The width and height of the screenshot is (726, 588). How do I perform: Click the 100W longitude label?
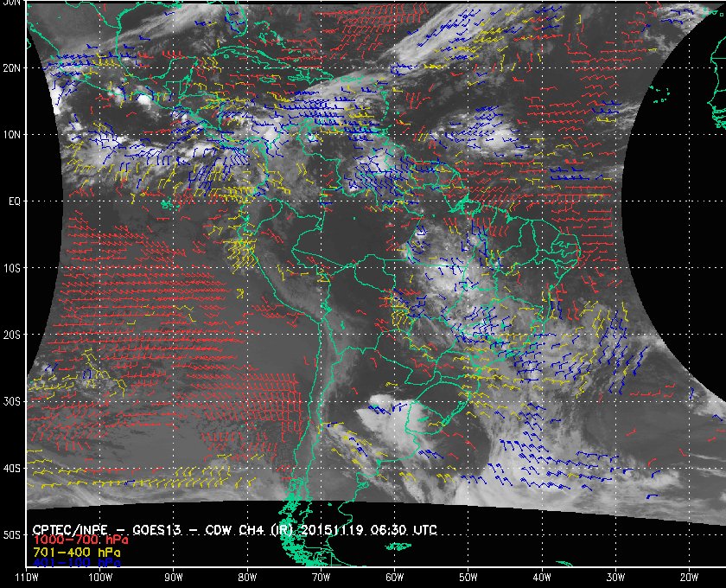tap(100, 578)
